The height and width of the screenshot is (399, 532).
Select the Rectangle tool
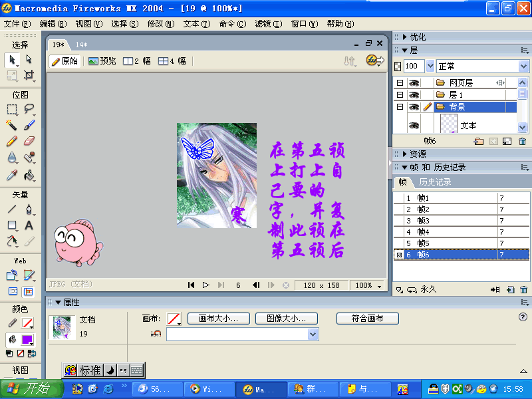pos(12,225)
